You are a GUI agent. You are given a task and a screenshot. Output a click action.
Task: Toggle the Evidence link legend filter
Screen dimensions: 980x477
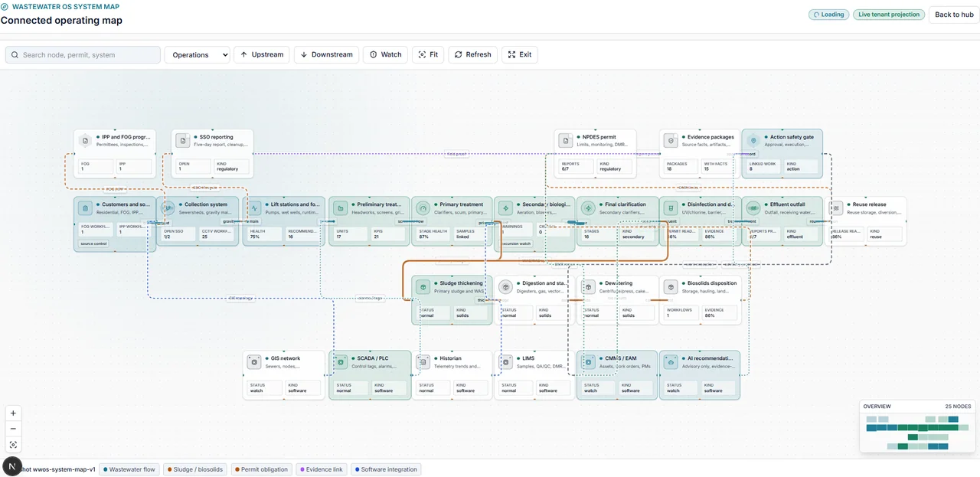pyautogui.click(x=322, y=469)
